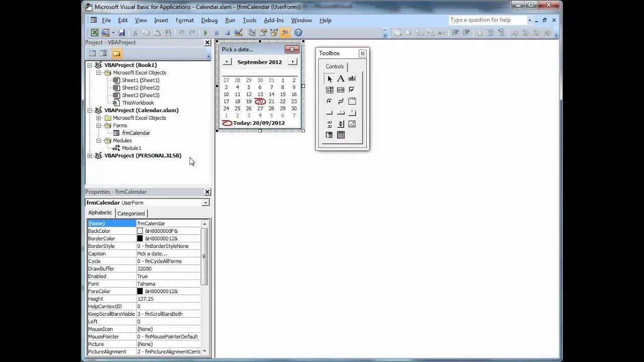Select the Select Objects arrow in Toolbox
The image size is (644, 362).
(329, 78)
